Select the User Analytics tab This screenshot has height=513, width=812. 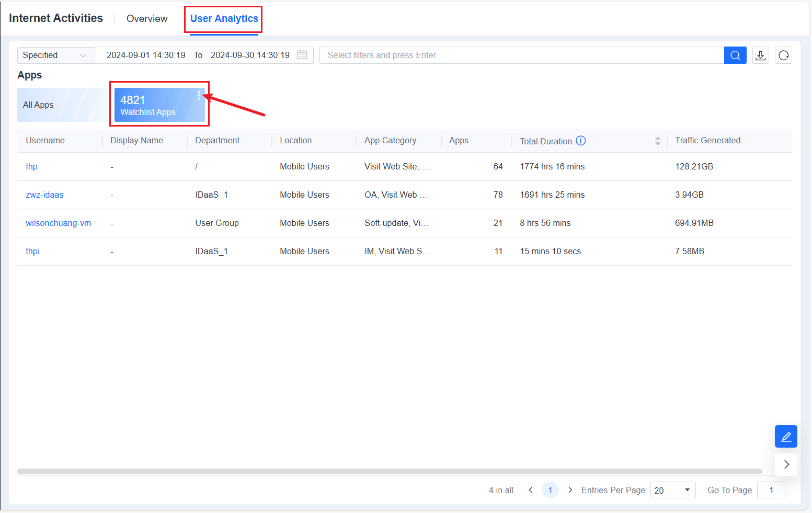224,19
